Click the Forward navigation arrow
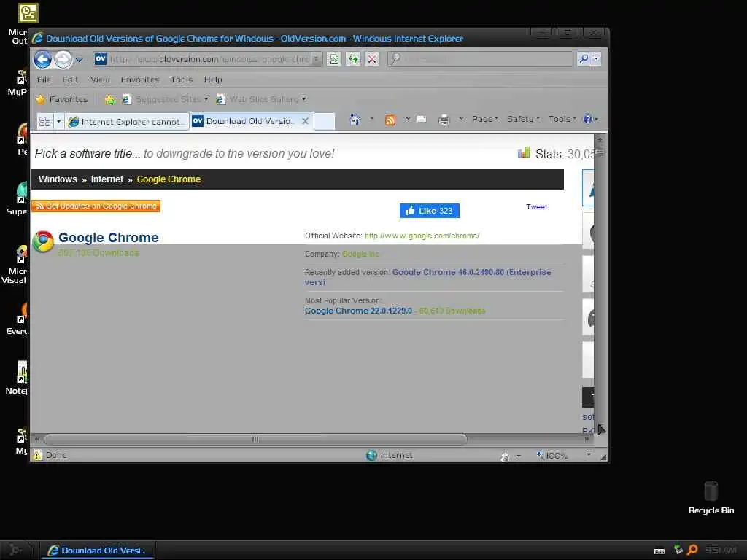The height and width of the screenshot is (560, 747). [63, 60]
